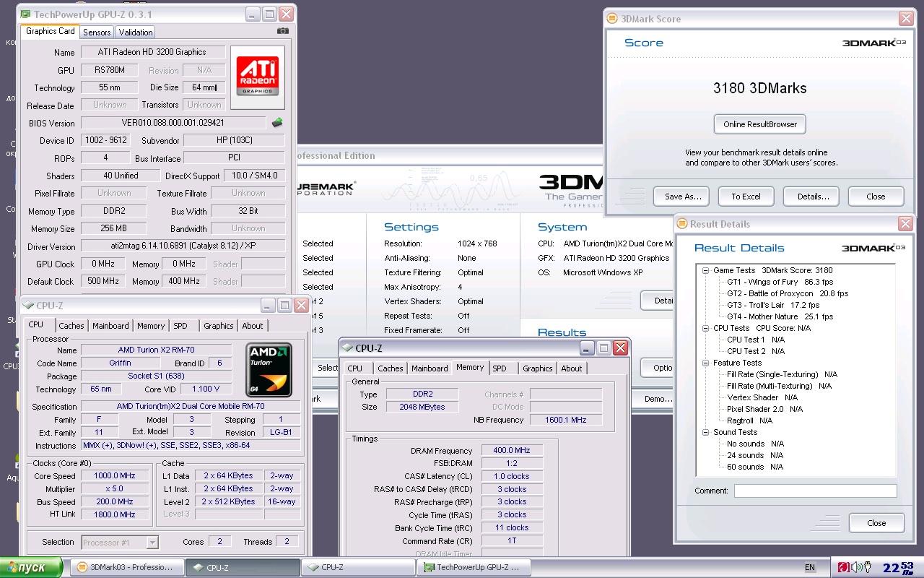Image resolution: width=924 pixels, height=578 pixels.
Task: Collapse the Sound Tests tree node
Action: click(x=705, y=432)
